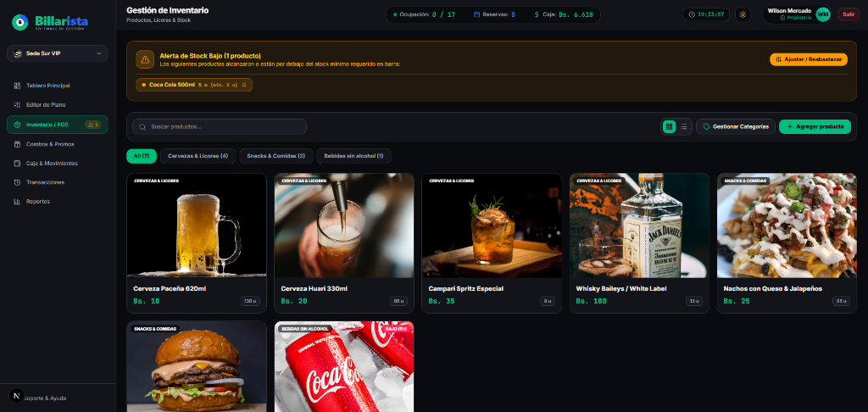Click the Coca Cola 500ml low stock chip

[x=194, y=85]
